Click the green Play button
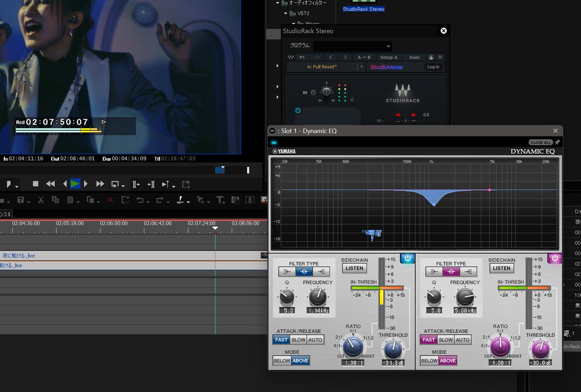 [x=75, y=184]
